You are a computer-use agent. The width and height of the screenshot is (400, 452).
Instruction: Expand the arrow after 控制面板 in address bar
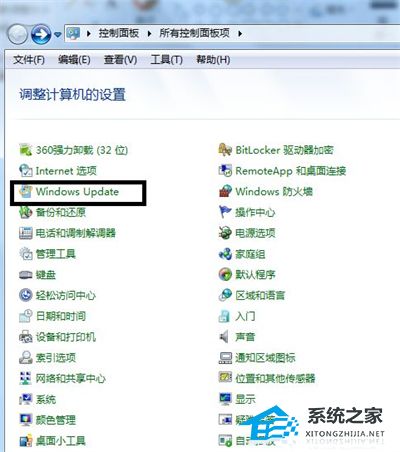point(149,33)
